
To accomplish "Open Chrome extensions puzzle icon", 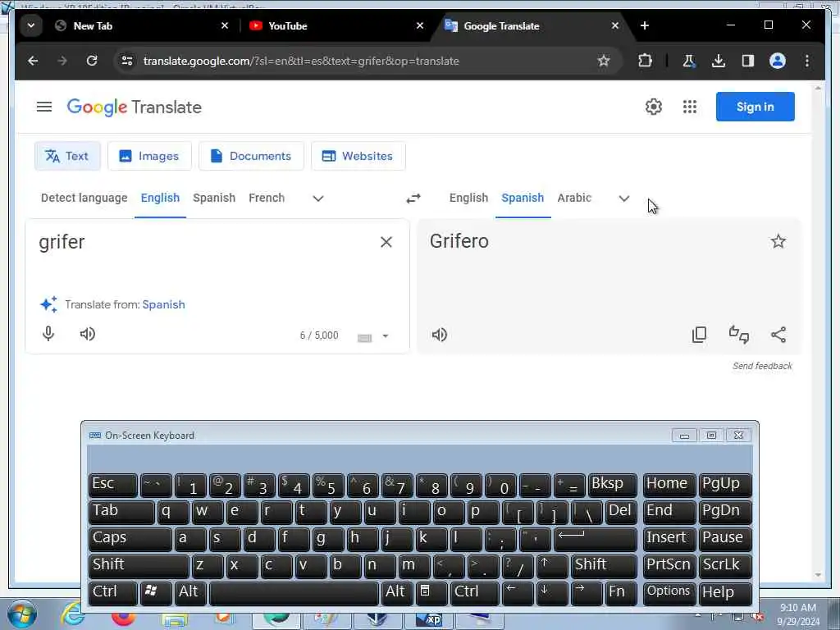I will click(645, 61).
